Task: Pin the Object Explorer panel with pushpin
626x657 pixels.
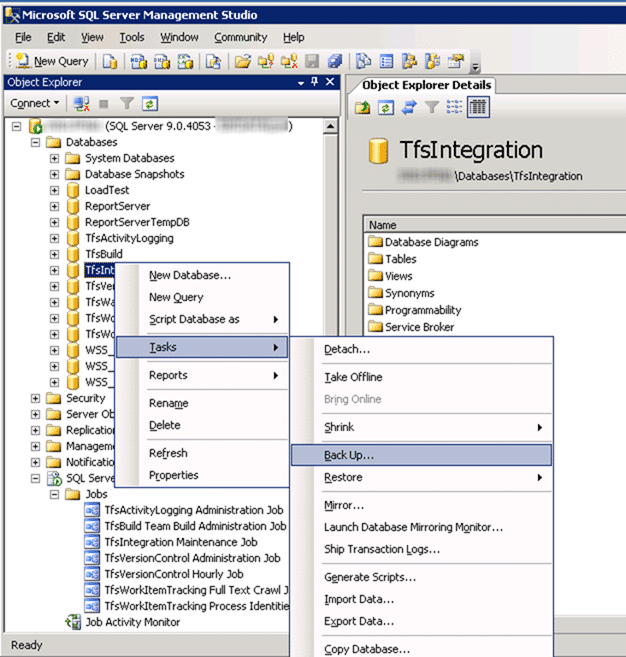Action: click(x=315, y=82)
